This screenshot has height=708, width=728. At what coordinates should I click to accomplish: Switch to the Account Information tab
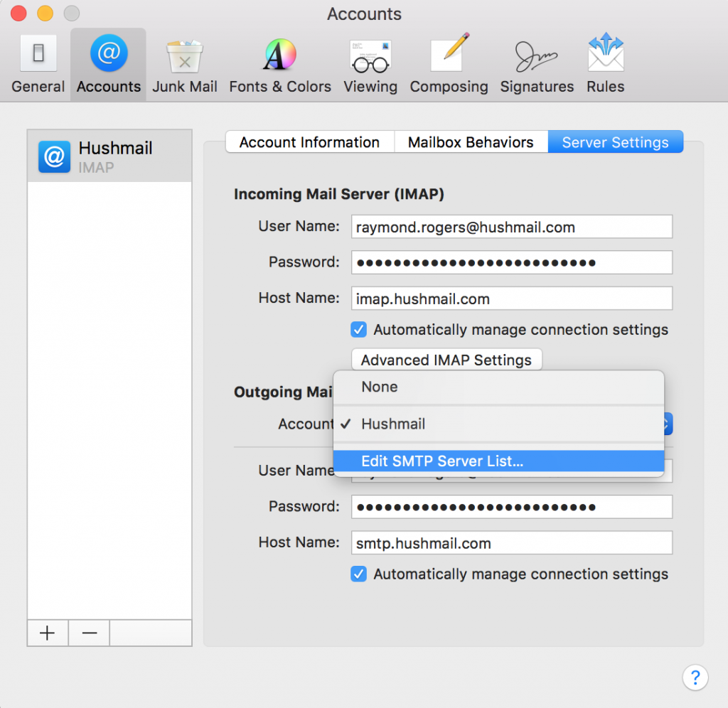click(x=309, y=142)
